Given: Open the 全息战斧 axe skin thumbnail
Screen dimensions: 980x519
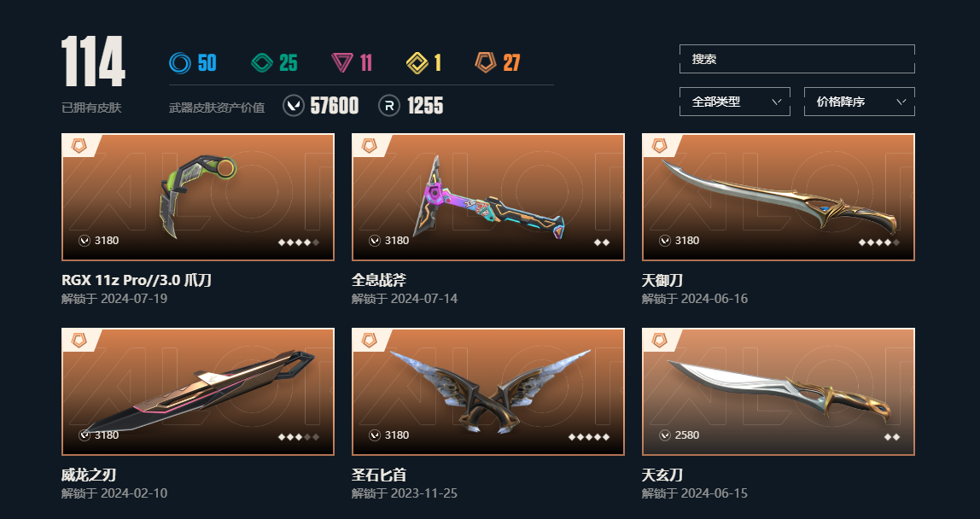Looking at the screenshot, I should (x=488, y=197).
